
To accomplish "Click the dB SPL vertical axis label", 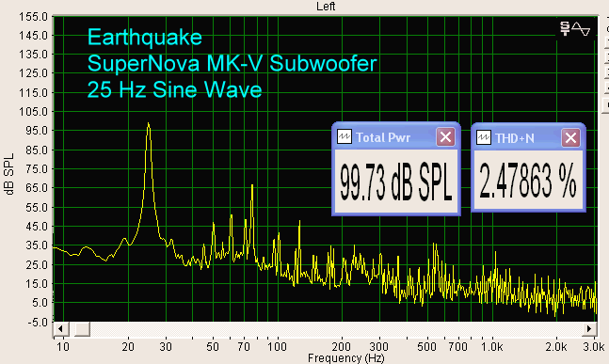I will pos(9,174).
